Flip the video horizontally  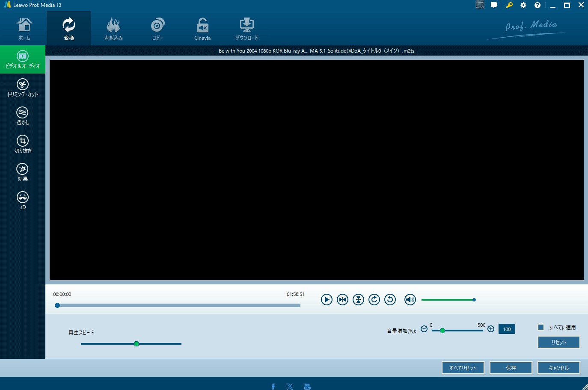(342, 300)
